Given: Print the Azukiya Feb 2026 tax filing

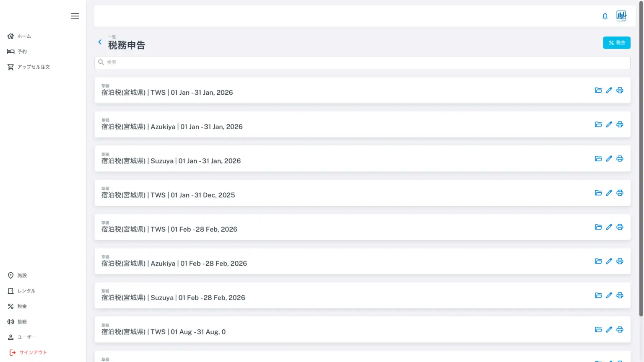Looking at the screenshot, I should [x=620, y=261].
